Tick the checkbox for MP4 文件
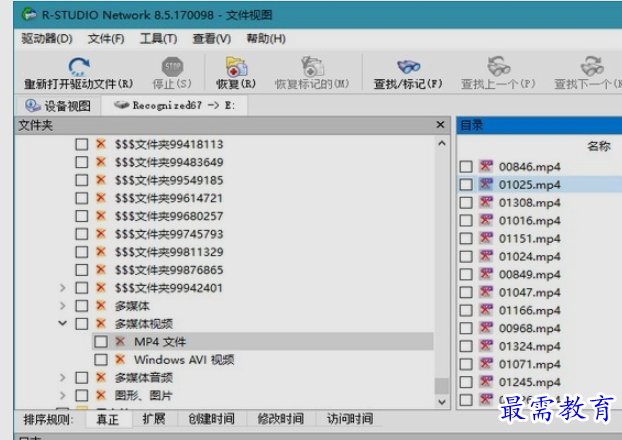The image size is (622, 440). pos(101,342)
